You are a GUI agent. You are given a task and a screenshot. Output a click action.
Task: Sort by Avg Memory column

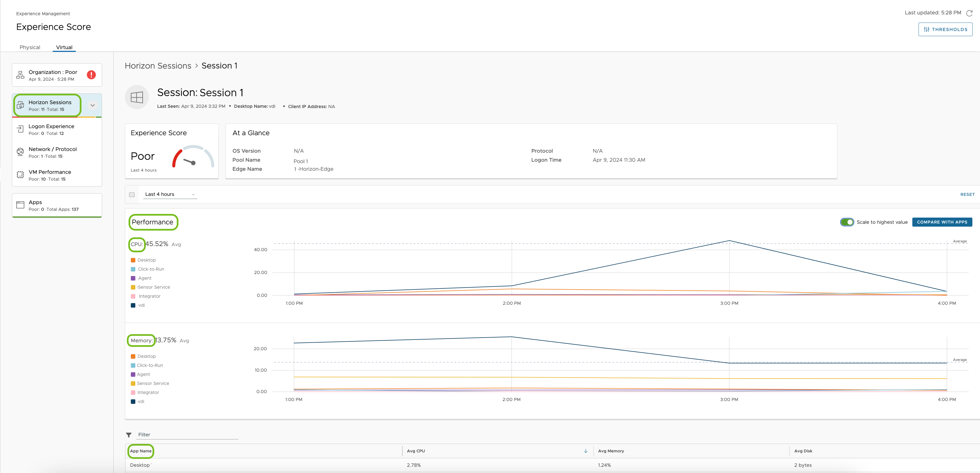point(611,451)
